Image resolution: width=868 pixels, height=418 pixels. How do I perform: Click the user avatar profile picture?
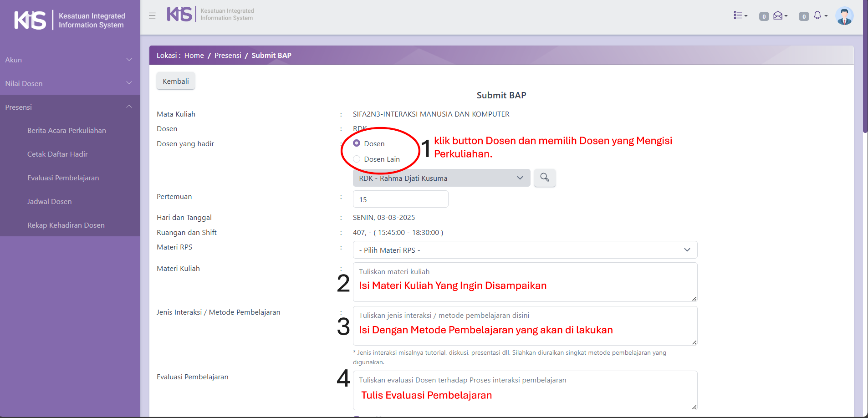pyautogui.click(x=844, y=16)
